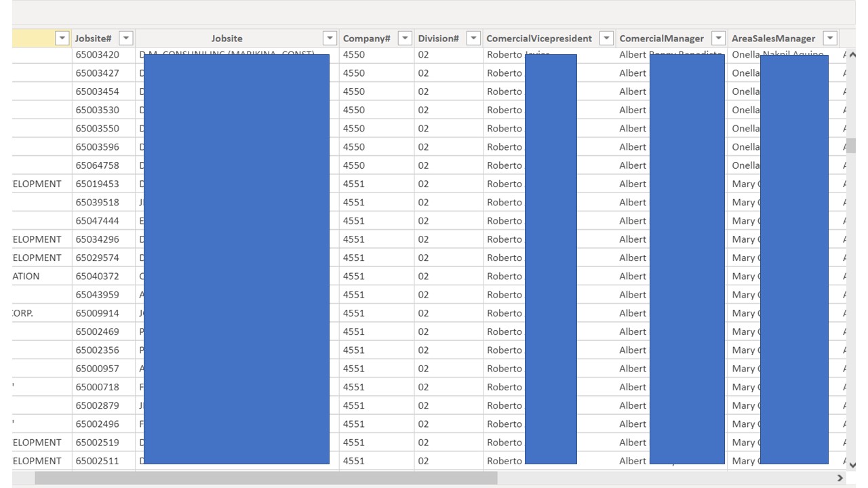The height and width of the screenshot is (488, 868).
Task: Click the Albert cell in the 65000718 row
Action: click(633, 387)
